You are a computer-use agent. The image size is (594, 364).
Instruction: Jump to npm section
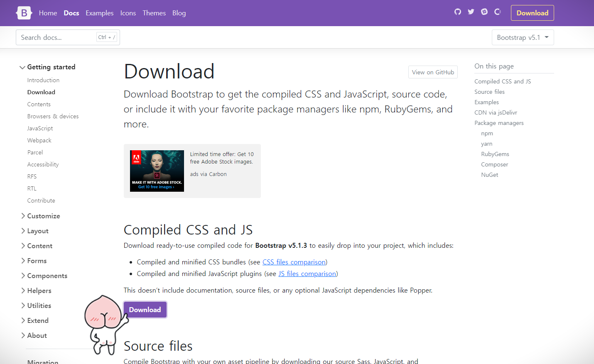tap(487, 133)
